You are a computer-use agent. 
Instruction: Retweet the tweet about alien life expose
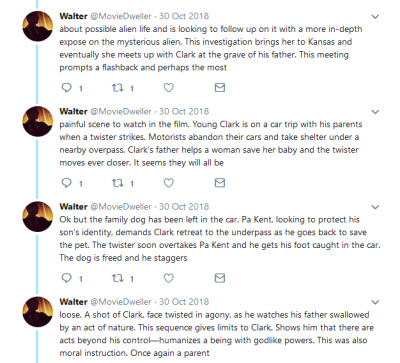coord(118,88)
